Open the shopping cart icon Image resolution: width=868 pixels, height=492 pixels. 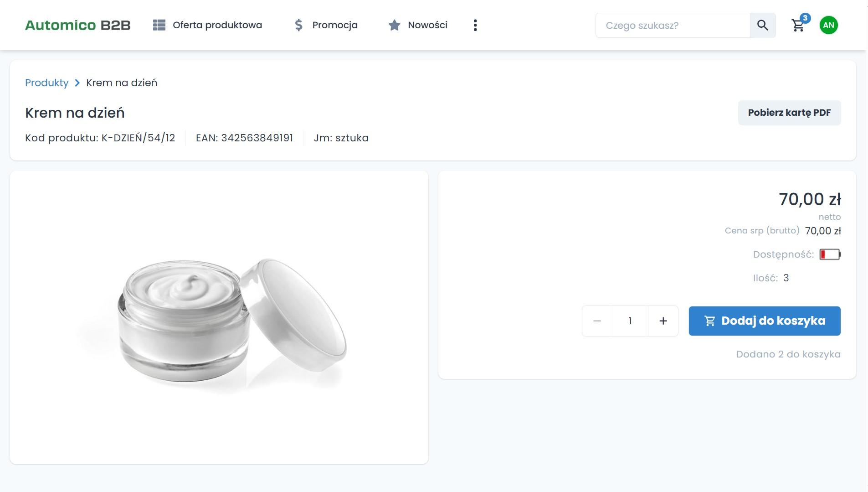[x=798, y=26]
